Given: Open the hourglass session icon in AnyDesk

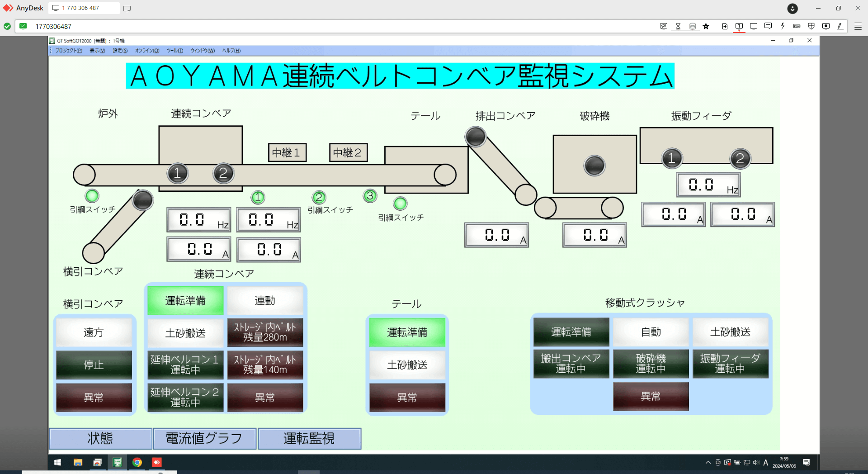Looking at the screenshot, I should pyautogui.click(x=678, y=26).
